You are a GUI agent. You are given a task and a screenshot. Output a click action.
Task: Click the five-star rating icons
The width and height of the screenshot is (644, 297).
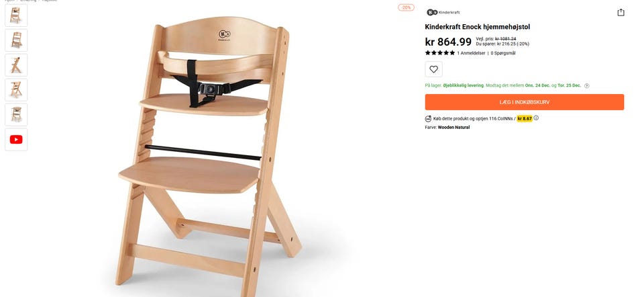pos(440,52)
